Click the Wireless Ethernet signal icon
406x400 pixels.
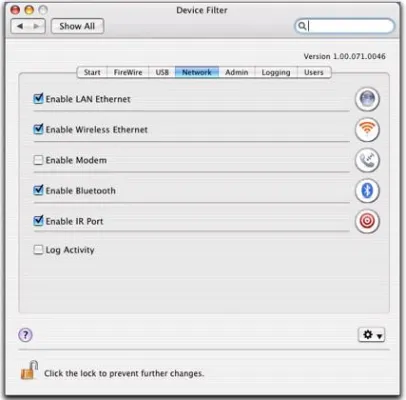[x=367, y=129]
